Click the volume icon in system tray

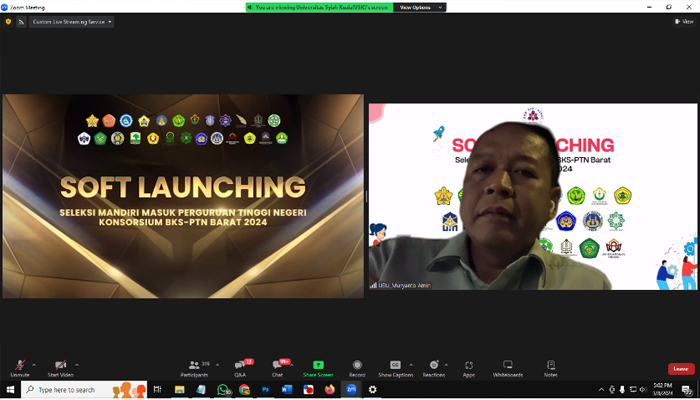pyautogui.click(x=643, y=390)
